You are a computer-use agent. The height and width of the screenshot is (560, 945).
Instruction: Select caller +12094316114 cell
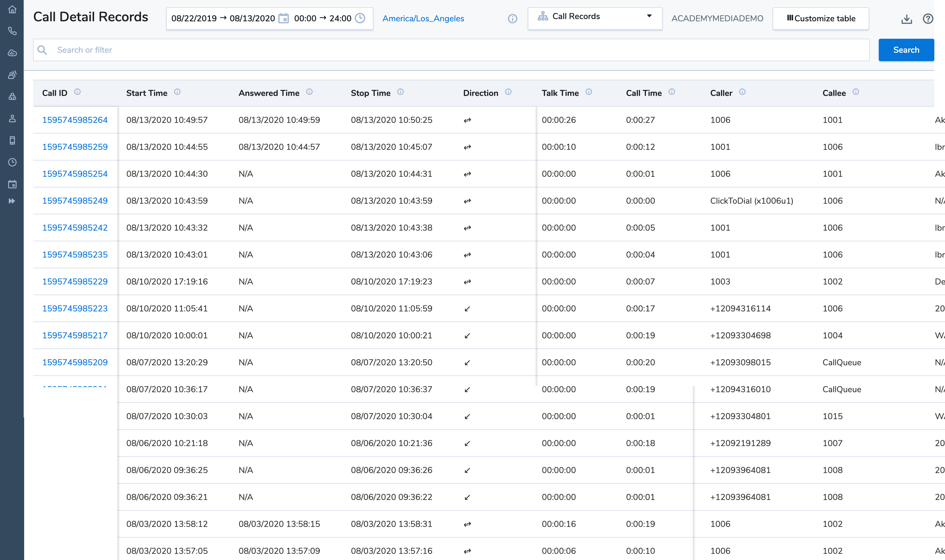coord(740,309)
